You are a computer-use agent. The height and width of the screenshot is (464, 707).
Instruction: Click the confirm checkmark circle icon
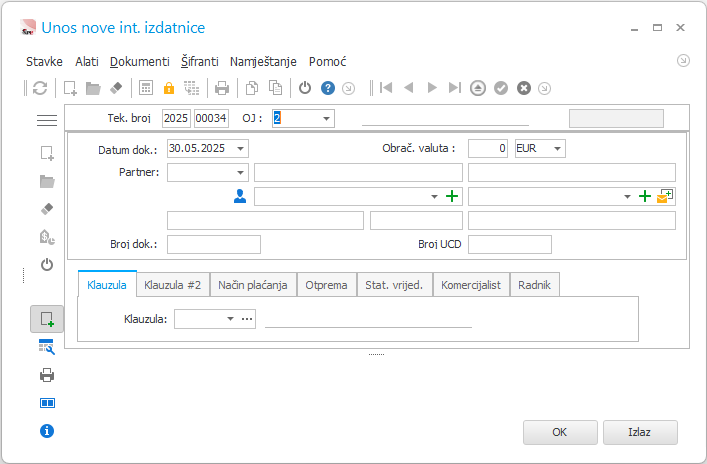click(x=500, y=88)
